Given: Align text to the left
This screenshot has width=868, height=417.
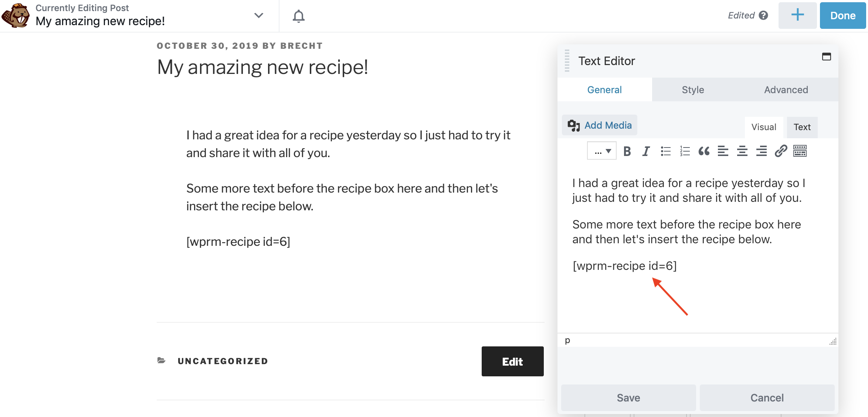Looking at the screenshot, I should coord(723,151).
